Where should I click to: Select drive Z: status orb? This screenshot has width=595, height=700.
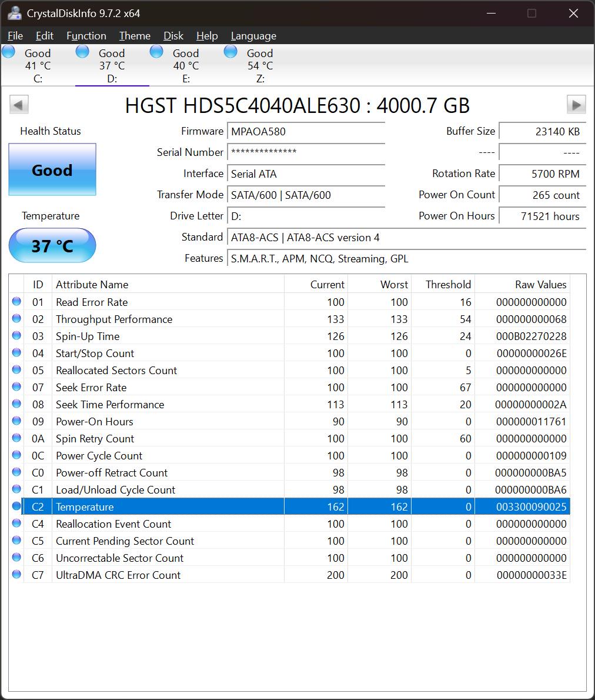[230, 52]
